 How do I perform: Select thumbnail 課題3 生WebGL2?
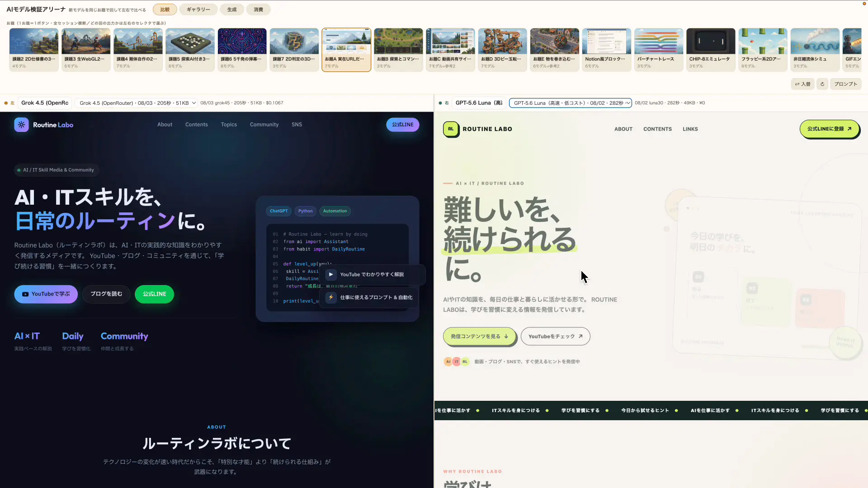click(86, 50)
